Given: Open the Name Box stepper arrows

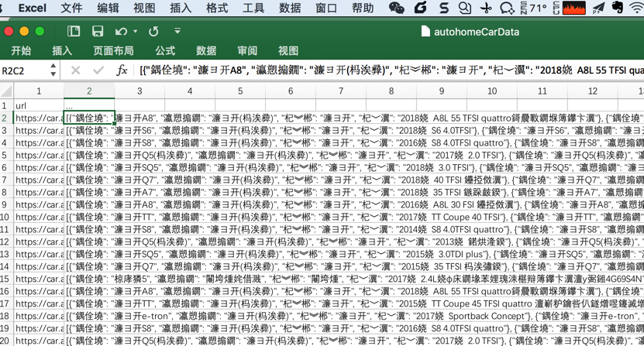Looking at the screenshot, I should (53, 70).
